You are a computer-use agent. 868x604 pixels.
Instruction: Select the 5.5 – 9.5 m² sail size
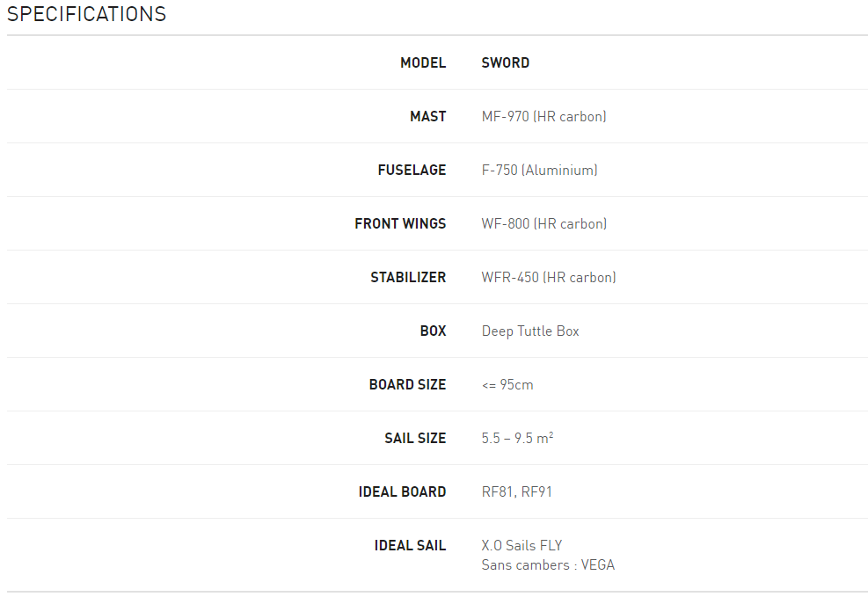(517, 439)
